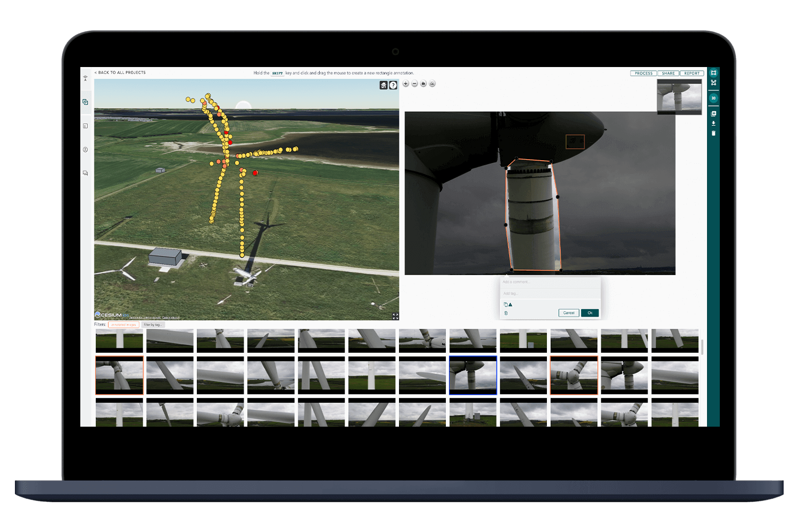This screenshot has height=532, width=798.
Task: Open the filter by tag dropdown
Action: coord(153,324)
